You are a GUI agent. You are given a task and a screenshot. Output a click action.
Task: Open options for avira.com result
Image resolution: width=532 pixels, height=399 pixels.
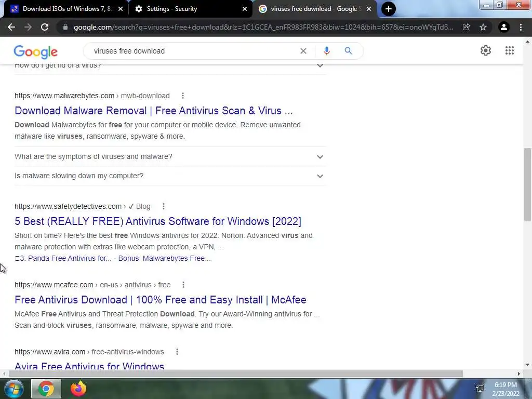(177, 352)
